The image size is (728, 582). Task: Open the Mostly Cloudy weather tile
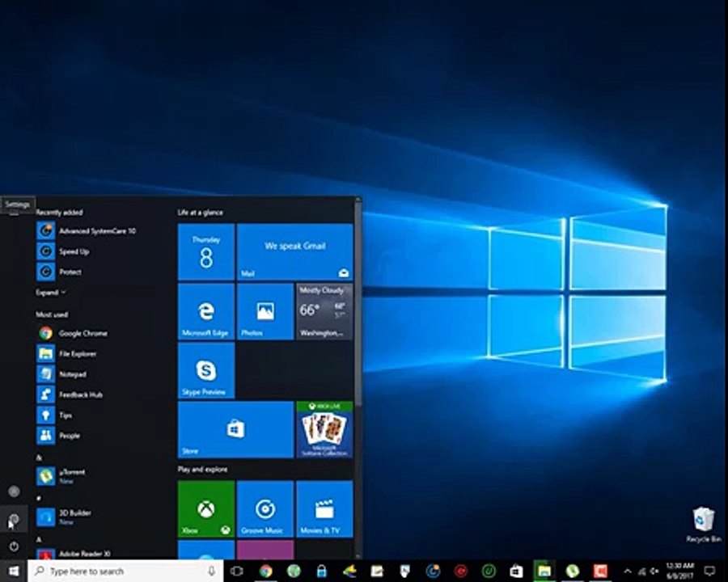pyautogui.click(x=324, y=311)
